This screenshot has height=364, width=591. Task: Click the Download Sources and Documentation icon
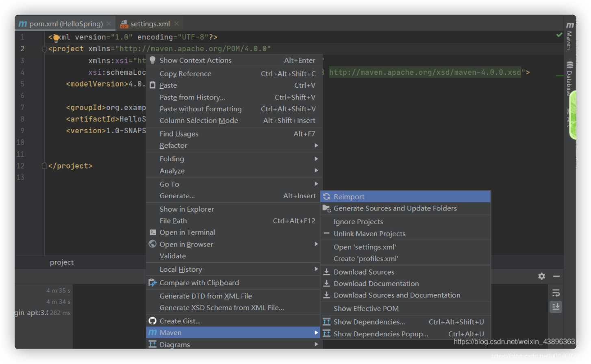coord(326,295)
